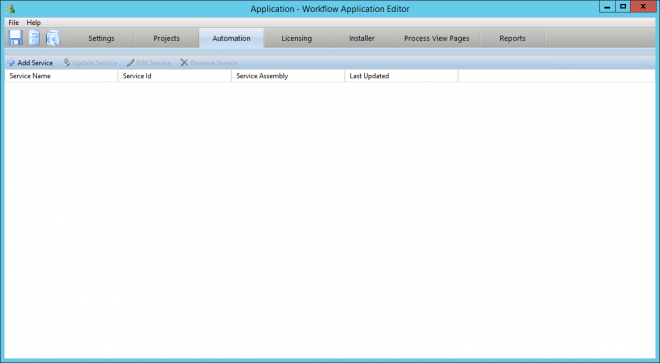Open the Licensing tab
The image size is (660, 363).
pyautogui.click(x=297, y=38)
